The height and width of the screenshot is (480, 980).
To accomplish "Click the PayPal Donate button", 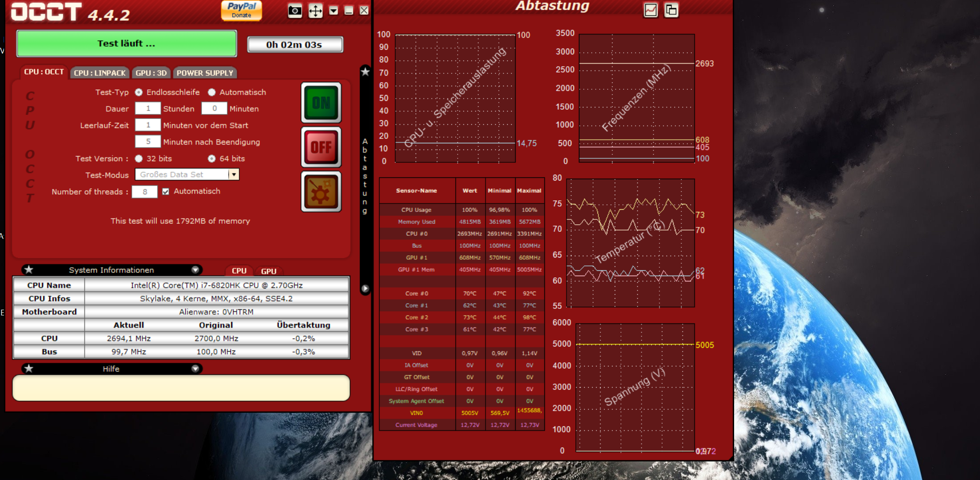I will coord(241,10).
